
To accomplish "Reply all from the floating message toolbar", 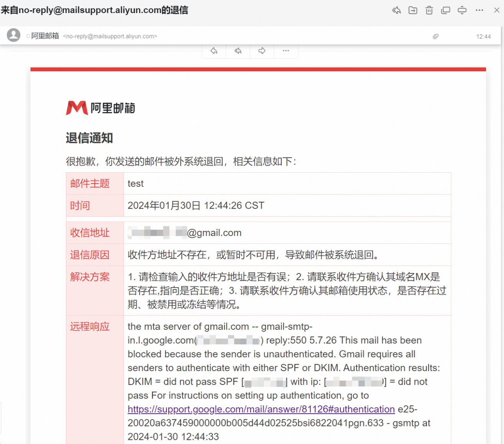I will tap(238, 51).
